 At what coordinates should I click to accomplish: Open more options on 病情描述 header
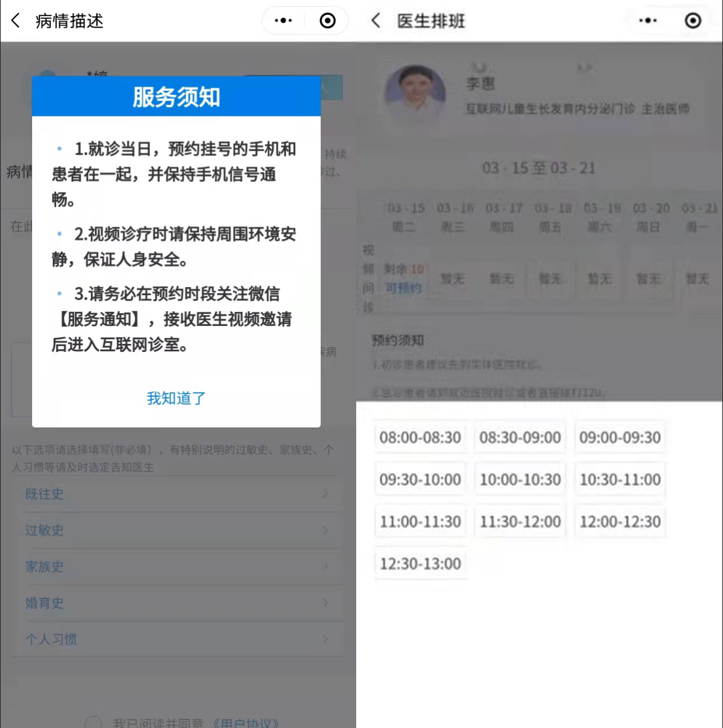(284, 21)
